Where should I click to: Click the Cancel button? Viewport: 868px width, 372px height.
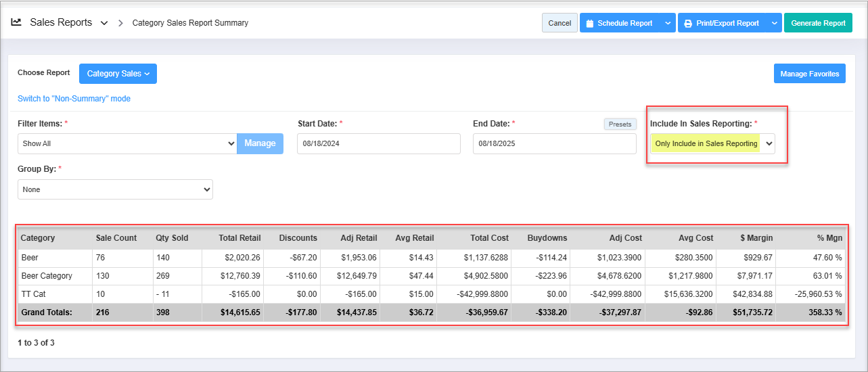point(559,23)
